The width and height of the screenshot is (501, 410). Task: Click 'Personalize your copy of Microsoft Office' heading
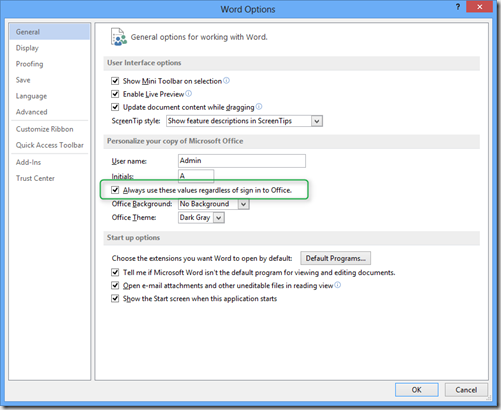175,141
